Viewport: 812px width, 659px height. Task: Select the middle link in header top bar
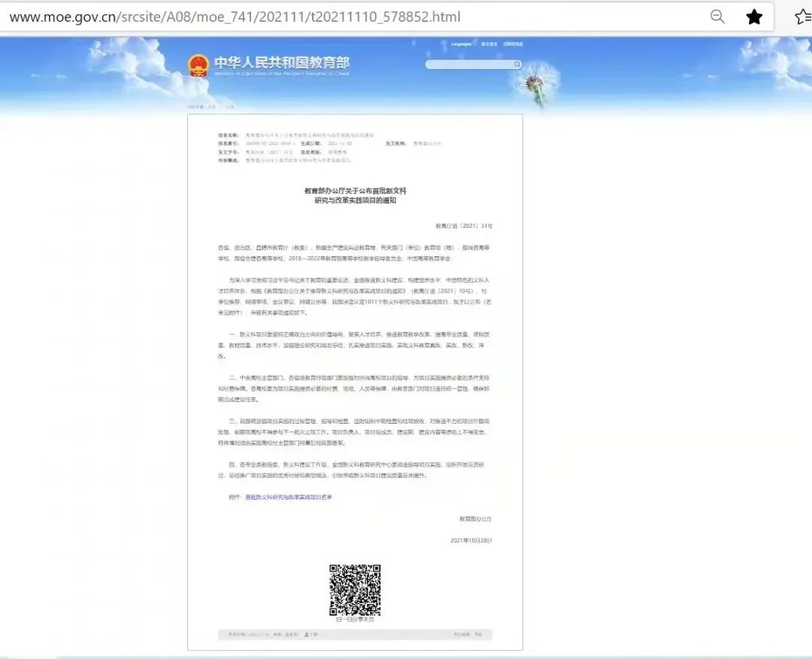(489, 44)
